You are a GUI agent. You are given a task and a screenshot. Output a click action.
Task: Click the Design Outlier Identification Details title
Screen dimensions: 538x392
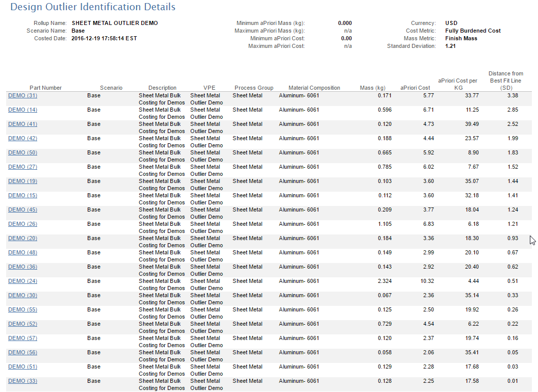93,7
